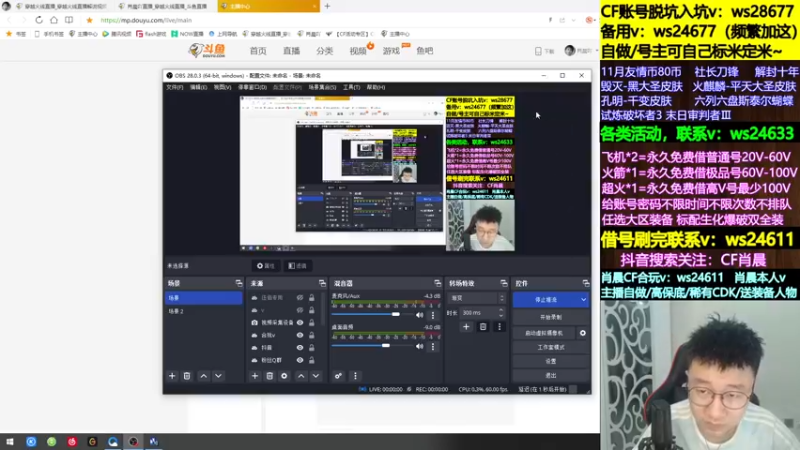Open the 编辑(E) menu in OBS
Screen dimensions: 800x450
coord(198,87)
